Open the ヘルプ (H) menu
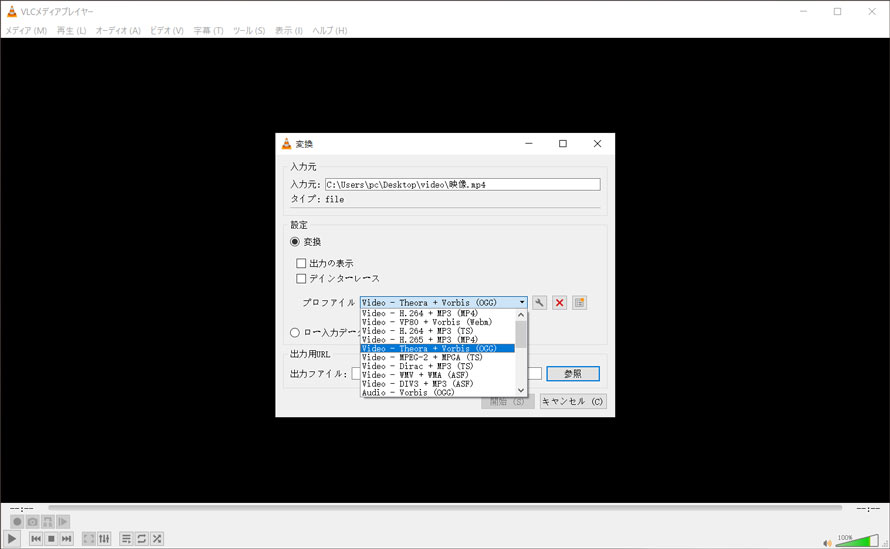This screenshot has width=890, height=549. 330,30
